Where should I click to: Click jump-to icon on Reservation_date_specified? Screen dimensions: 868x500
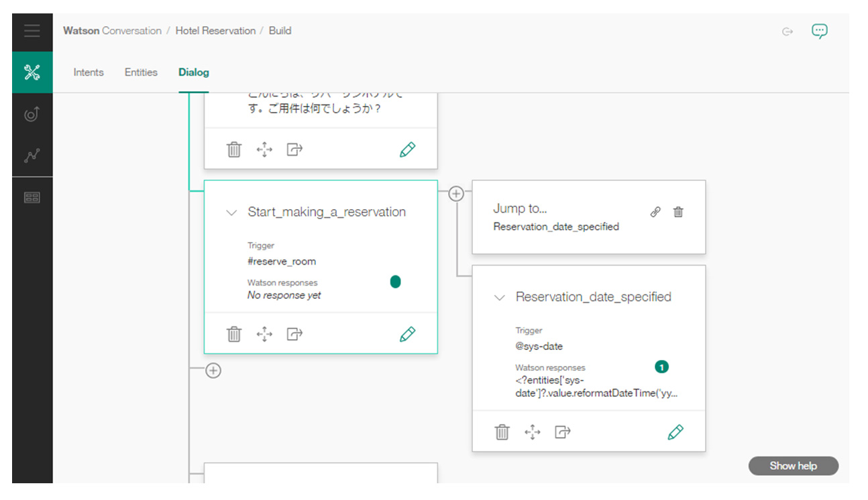point(563,432)
